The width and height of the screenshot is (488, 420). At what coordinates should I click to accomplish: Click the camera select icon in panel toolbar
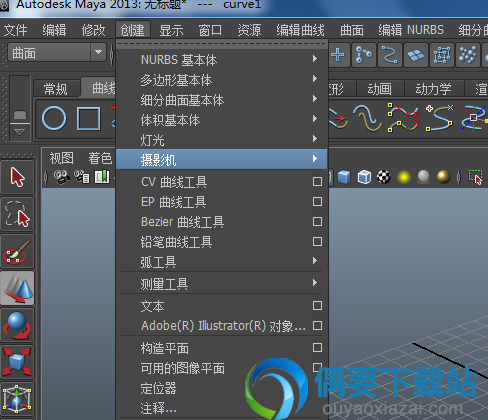tap(61, 177)
